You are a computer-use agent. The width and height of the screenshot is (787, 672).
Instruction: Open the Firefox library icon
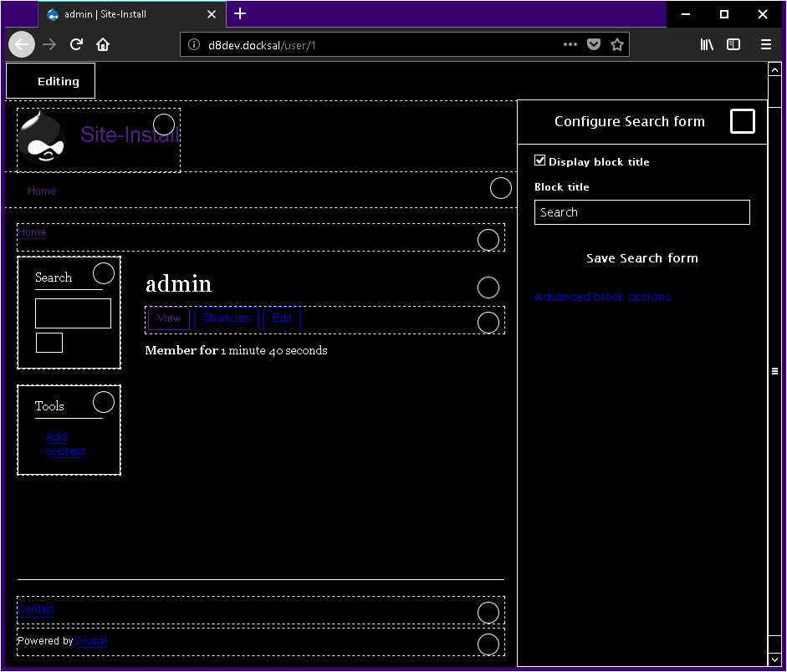(707, 44)
